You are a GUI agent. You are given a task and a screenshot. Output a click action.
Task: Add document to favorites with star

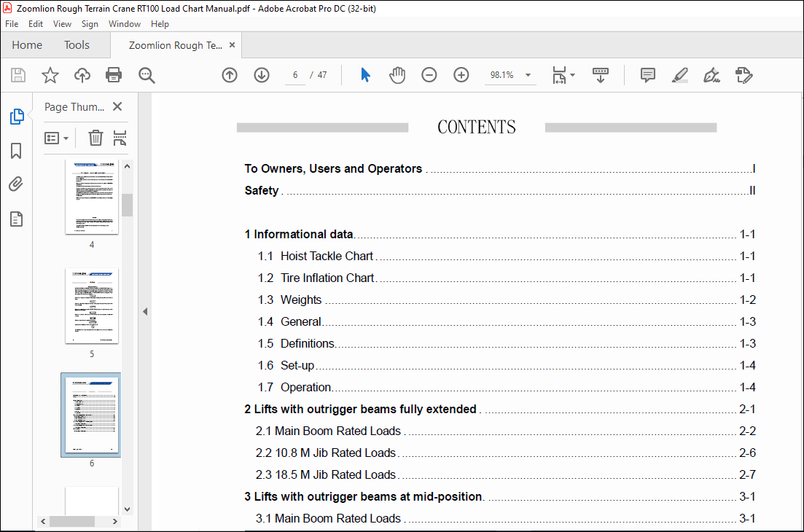pos(50,74)
